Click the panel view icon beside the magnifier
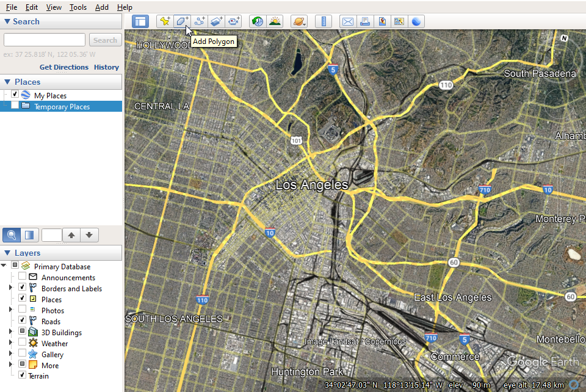Screen dimensions: 586x392 [x=29, y=235]
